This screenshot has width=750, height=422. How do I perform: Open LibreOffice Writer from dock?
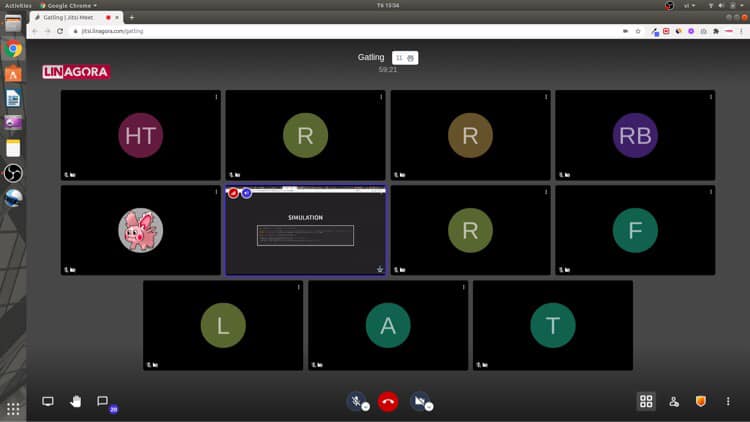[13, 99]
